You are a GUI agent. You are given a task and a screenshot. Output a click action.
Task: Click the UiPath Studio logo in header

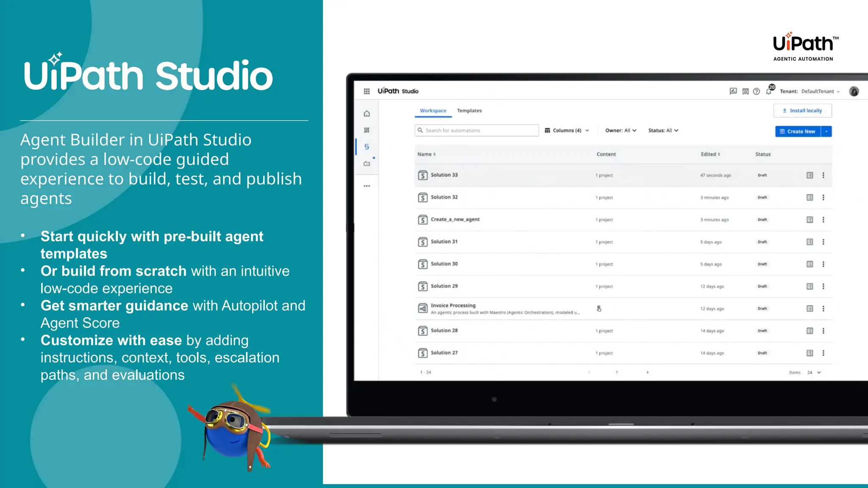[x=398, y=91]
